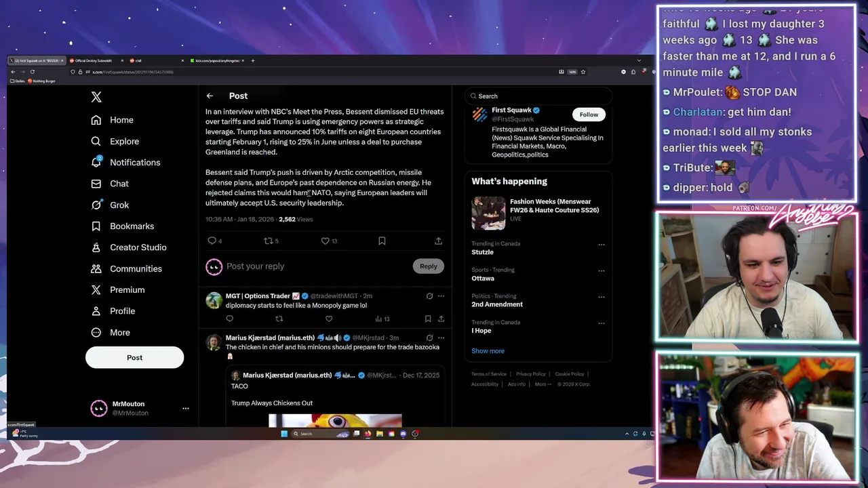Click Marius Kjærstad's avatar

pyautogui.click(x=214, y=342)
